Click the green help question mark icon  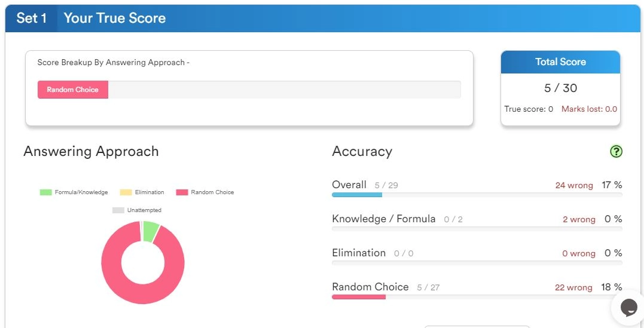point(616,152)
